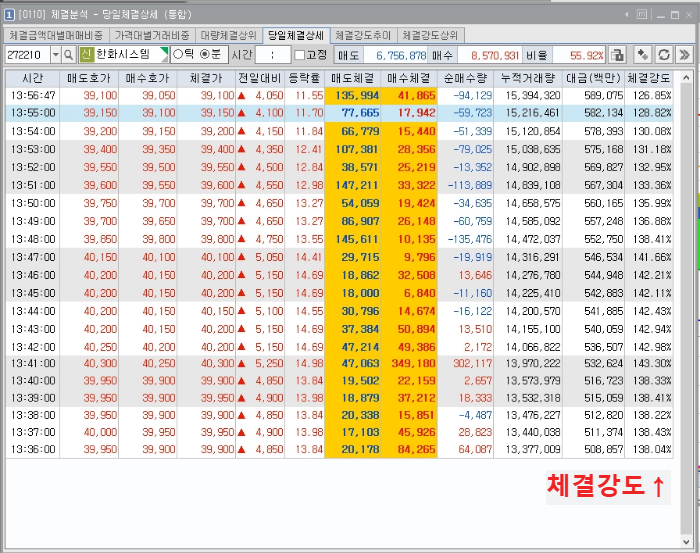Click the 매도체결 column header
The height and width of the screenshot is (553, 700).
pyautogui.click(x=353, y=78)
